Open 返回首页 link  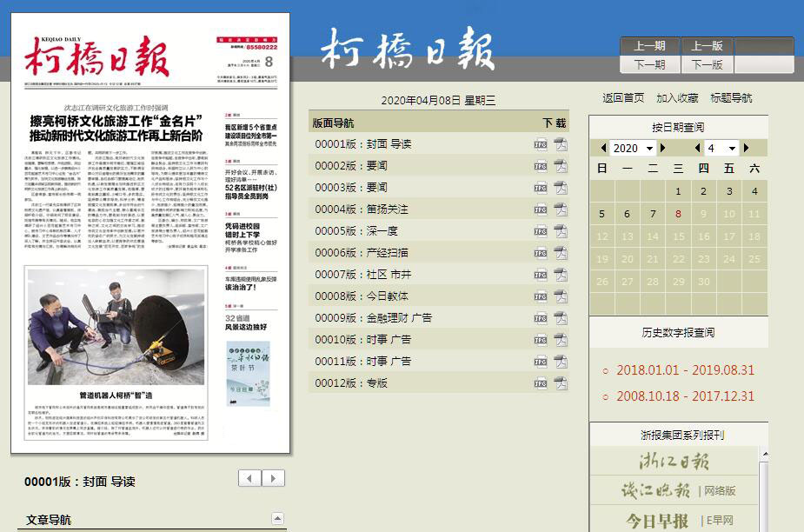point(623,98)
